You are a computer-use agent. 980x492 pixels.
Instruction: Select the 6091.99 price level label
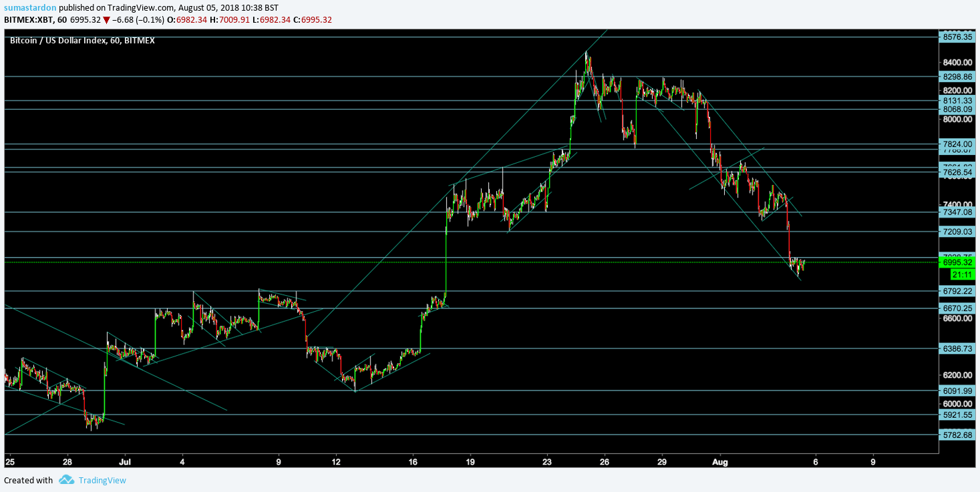(x=957, y=391)
